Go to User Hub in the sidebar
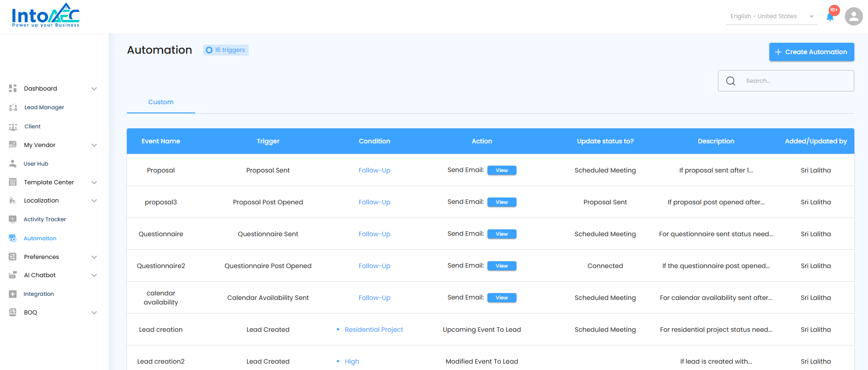The image size is (868, 370). 36,164
